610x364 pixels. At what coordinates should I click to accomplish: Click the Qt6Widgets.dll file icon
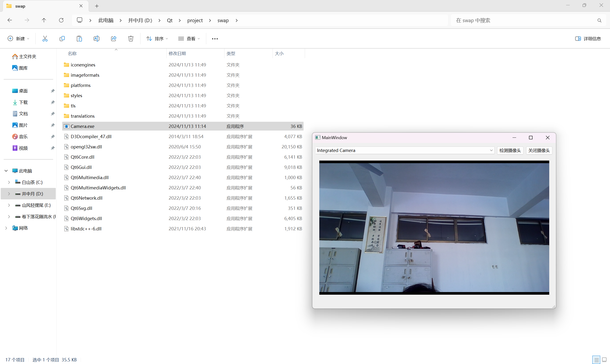67,218
